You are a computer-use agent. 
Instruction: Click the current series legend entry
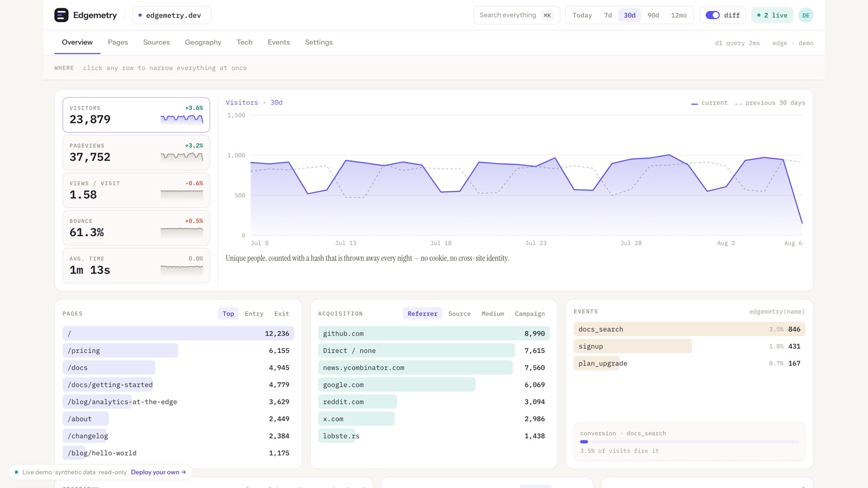(709, 103)
